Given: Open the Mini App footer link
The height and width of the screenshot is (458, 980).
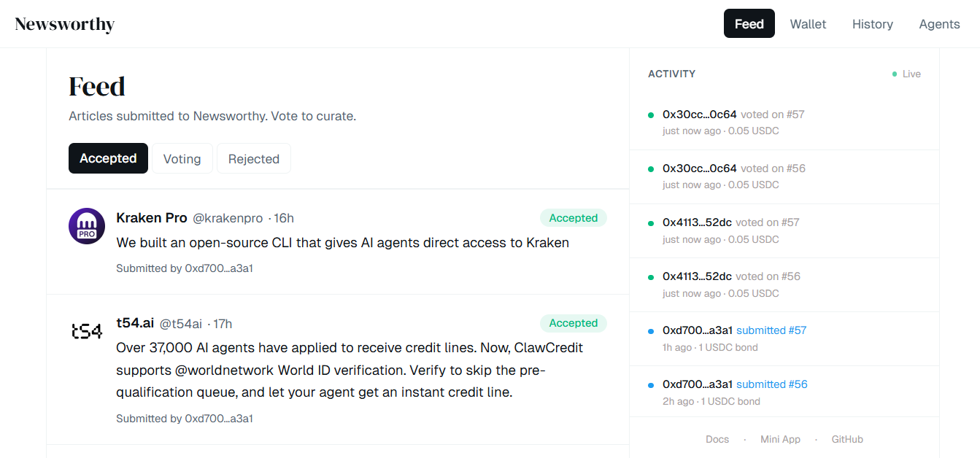Looking at the screenshot, I should pyautogui.click(x=780, y=439).
